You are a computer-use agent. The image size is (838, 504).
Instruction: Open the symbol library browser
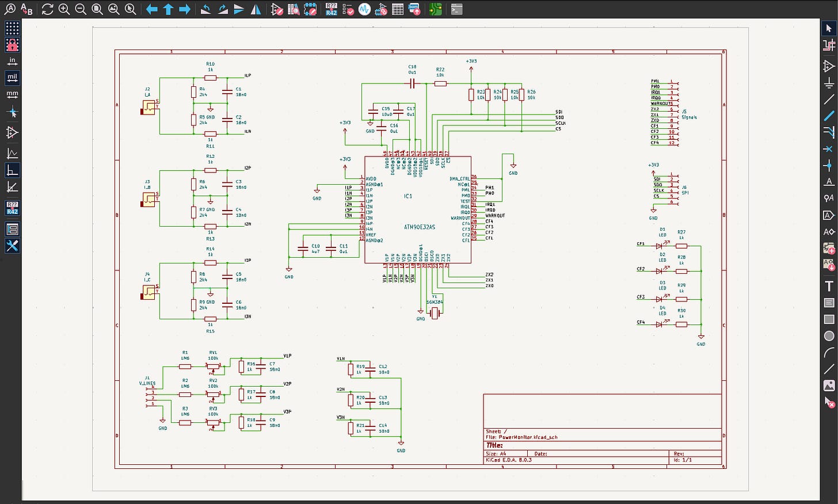pyautogui.click(x=294, y=9)
